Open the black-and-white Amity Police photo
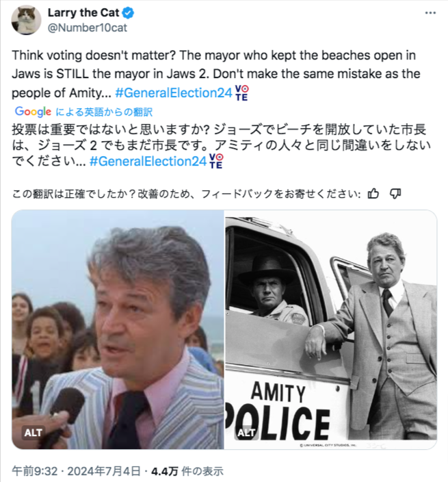 331,329
